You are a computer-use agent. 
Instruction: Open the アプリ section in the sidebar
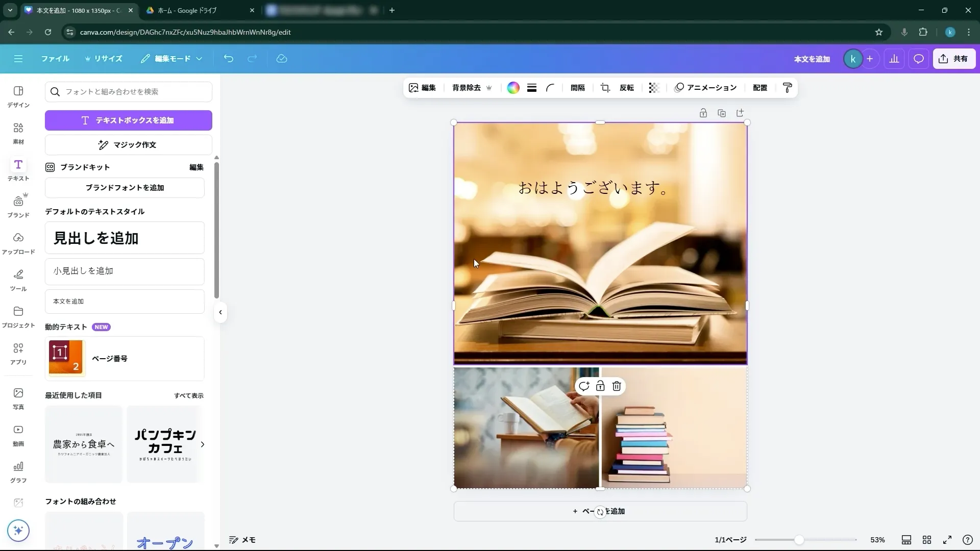[18, 353]
